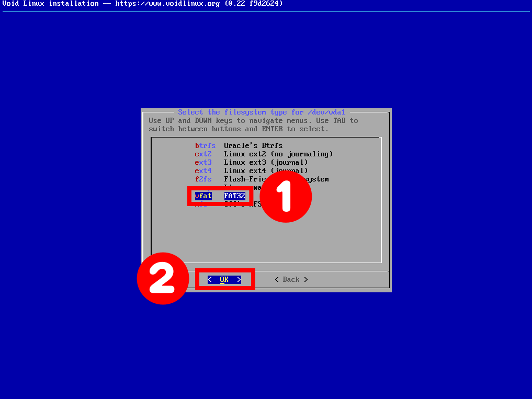
Task: Choose ext2 filesystem with no journaling
Action: point(264,154)
